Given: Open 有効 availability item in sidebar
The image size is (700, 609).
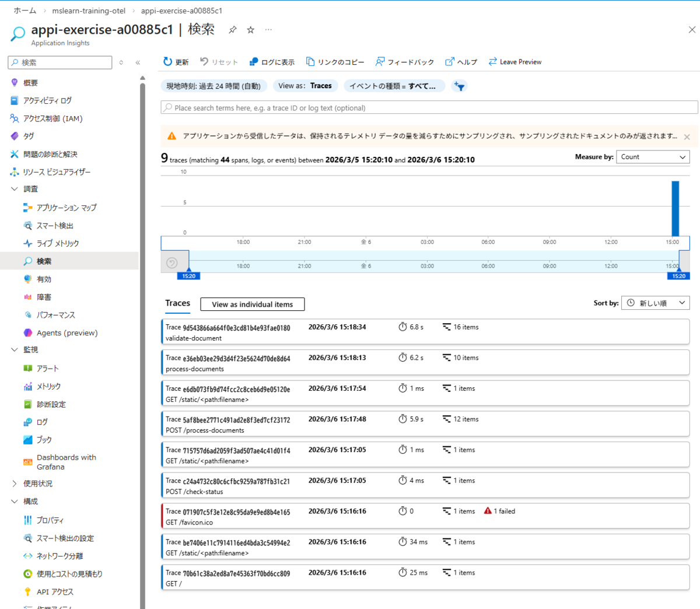Looking at the screenshot, I should click(44, 279).
